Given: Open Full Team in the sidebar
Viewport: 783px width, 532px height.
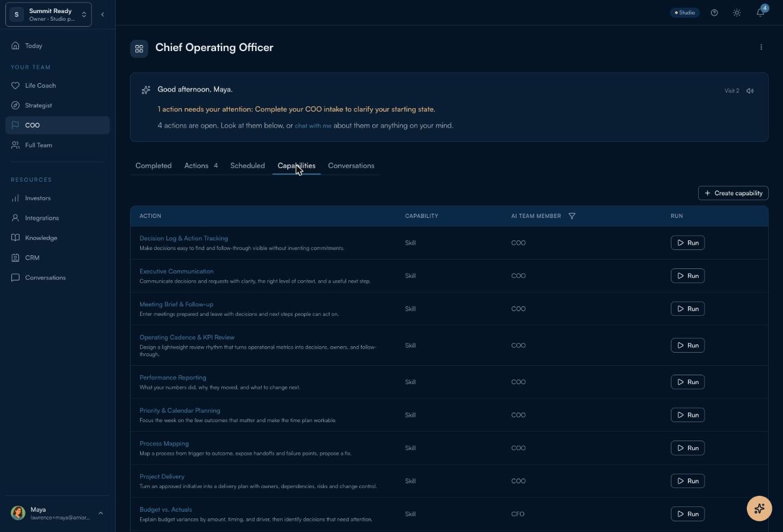Looking at the screenshot, I should click(58, 145).
